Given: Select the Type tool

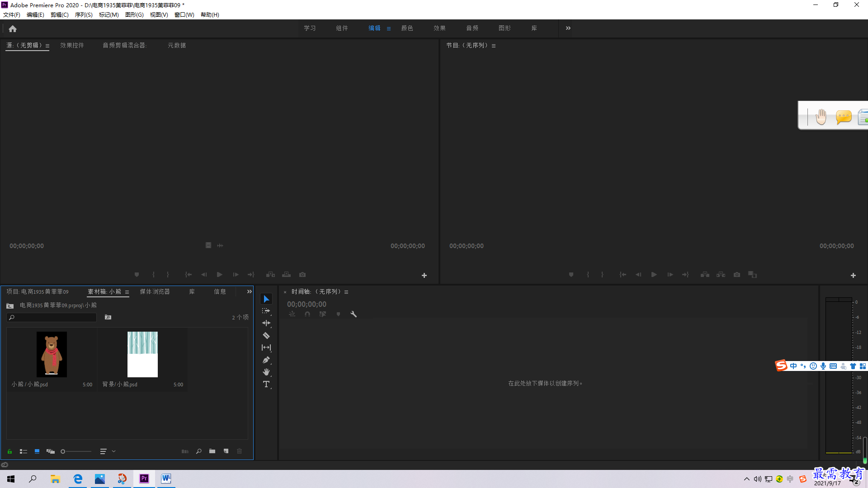Looking at the screenshot, I should click(x=266, y=385).
